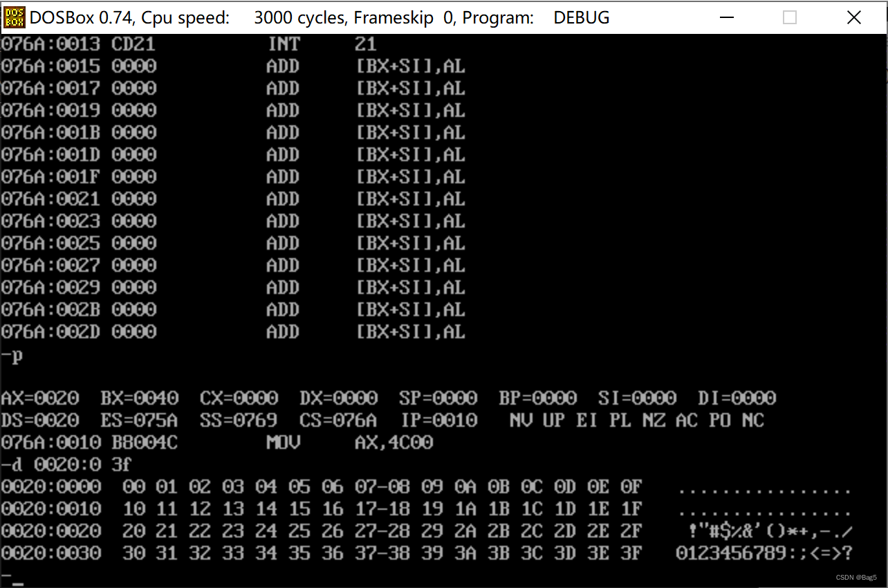Click the DOSBox 0.74 title bar text
The image size is (888, 588).
[x=320, y=17]
